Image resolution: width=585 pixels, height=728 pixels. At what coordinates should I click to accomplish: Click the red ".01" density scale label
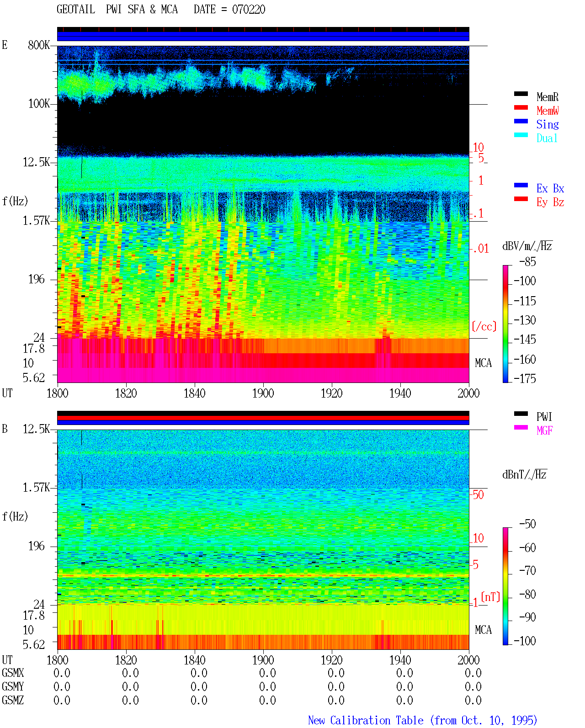tap(481, 249)
